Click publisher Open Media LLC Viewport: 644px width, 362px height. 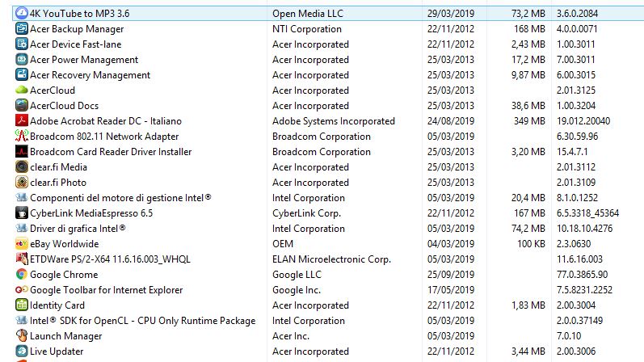[x=308, y=14]
